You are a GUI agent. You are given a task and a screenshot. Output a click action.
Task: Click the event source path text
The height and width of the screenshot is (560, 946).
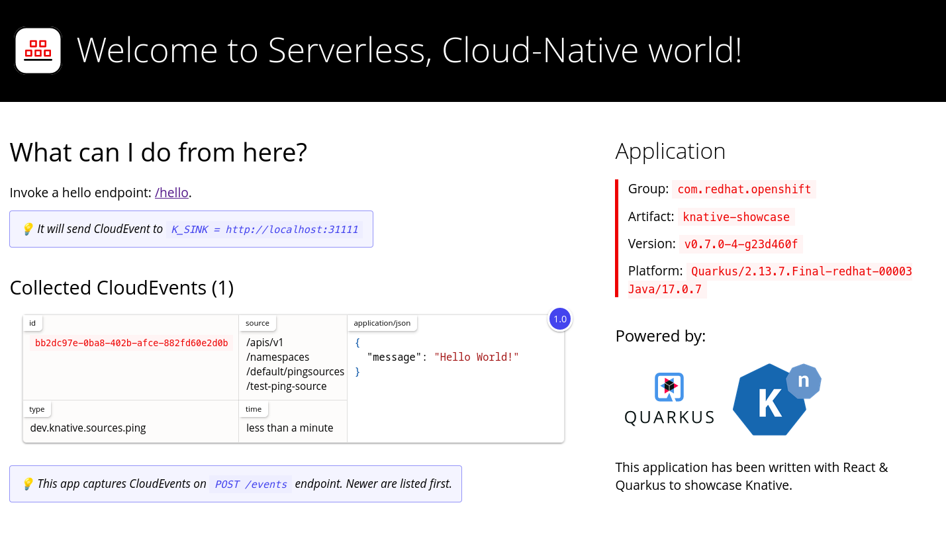point(295,364)
